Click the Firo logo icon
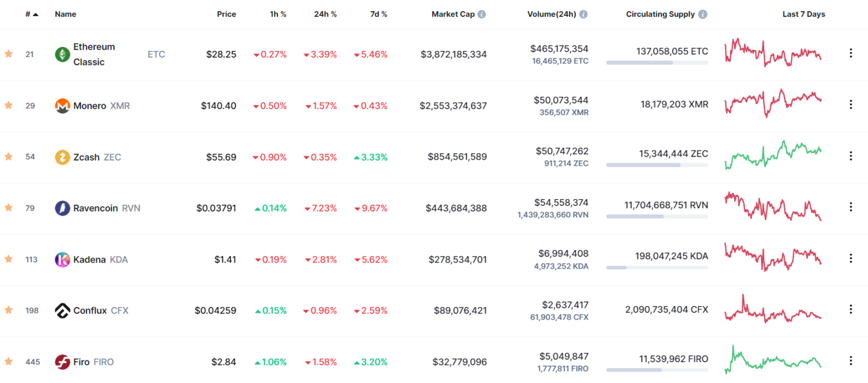The height and width of the screenshot is (383, 868). point(62,362)
